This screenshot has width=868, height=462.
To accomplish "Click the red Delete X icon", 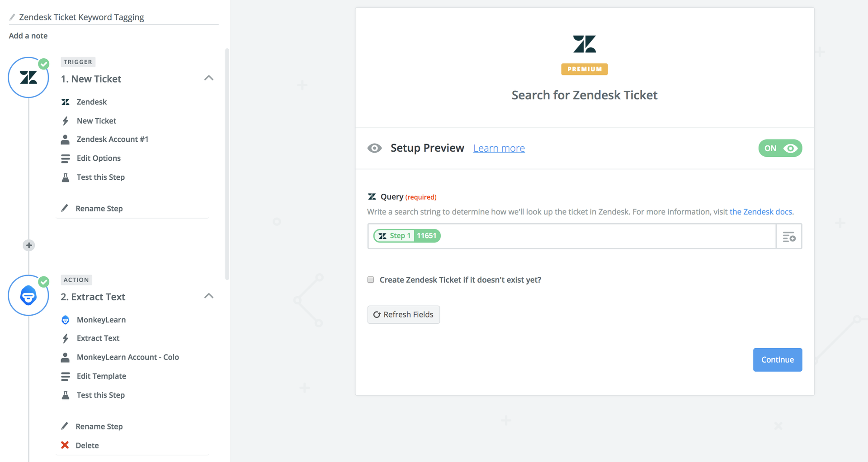I will [x=65, y=445].
